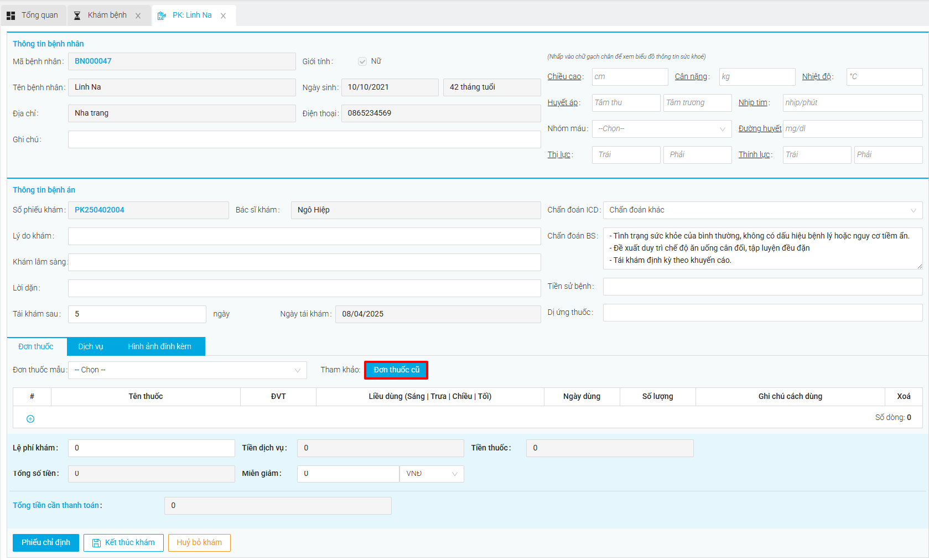Click the Bác sĩ khám Ngô Hiệp field
Image resolution: width=929 pixels, height=560 pixels.
(x=416, y=210)
